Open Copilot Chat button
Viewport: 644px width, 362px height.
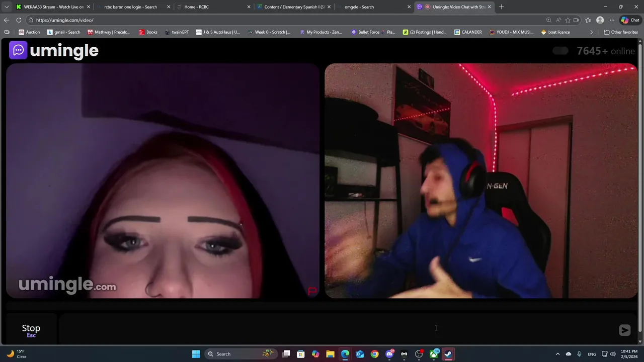tap(630, 20)
